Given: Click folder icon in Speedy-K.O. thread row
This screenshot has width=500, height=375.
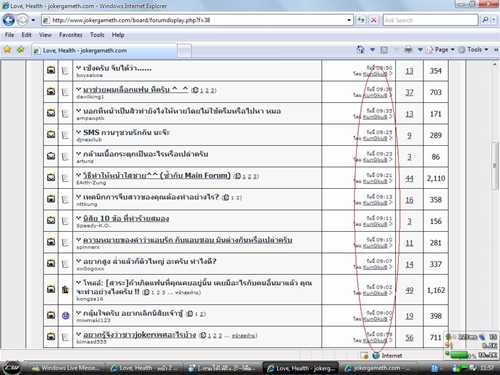Looking at the screenshot, I should pyautogui.click(x=51, y=220).
